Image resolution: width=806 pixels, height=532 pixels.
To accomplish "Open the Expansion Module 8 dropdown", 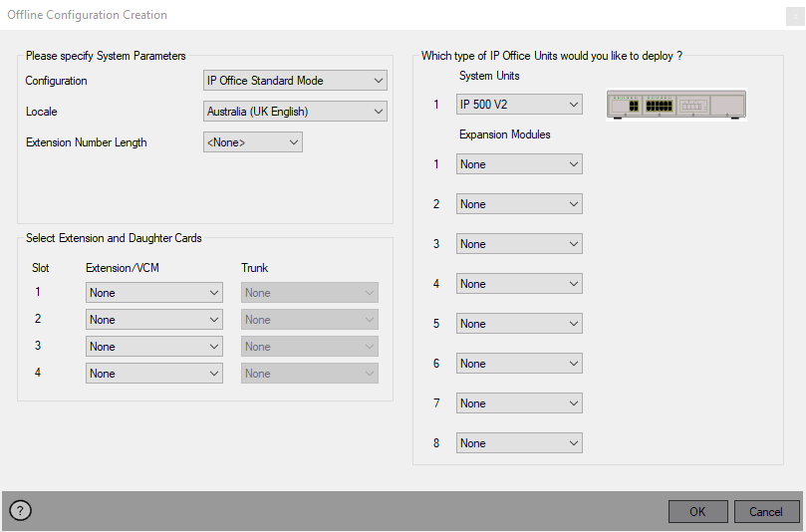I will [x=519, y=443].
